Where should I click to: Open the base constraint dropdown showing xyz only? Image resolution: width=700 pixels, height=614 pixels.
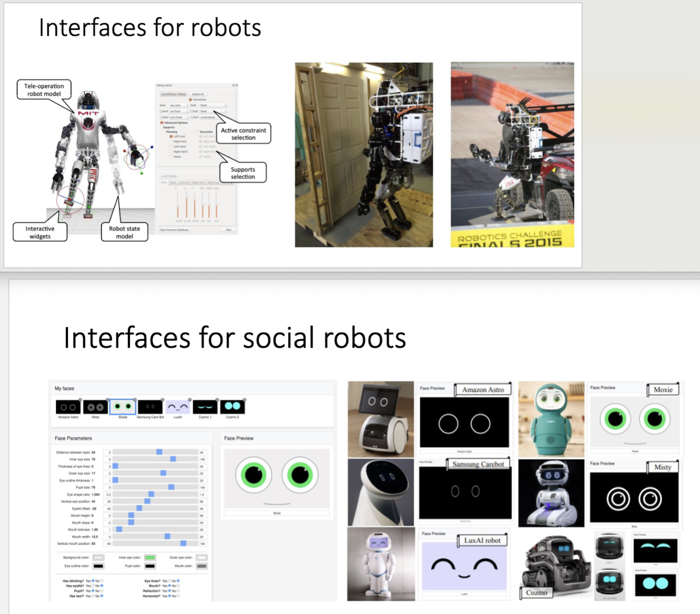179,105
